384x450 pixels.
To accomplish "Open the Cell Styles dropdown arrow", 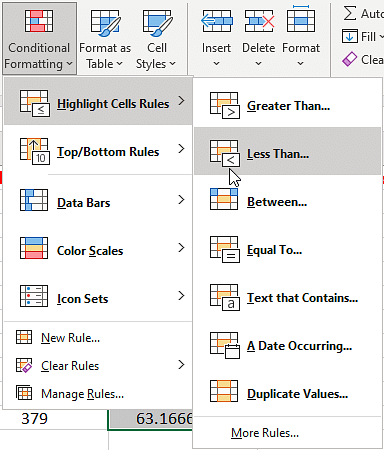I will 172,63.
